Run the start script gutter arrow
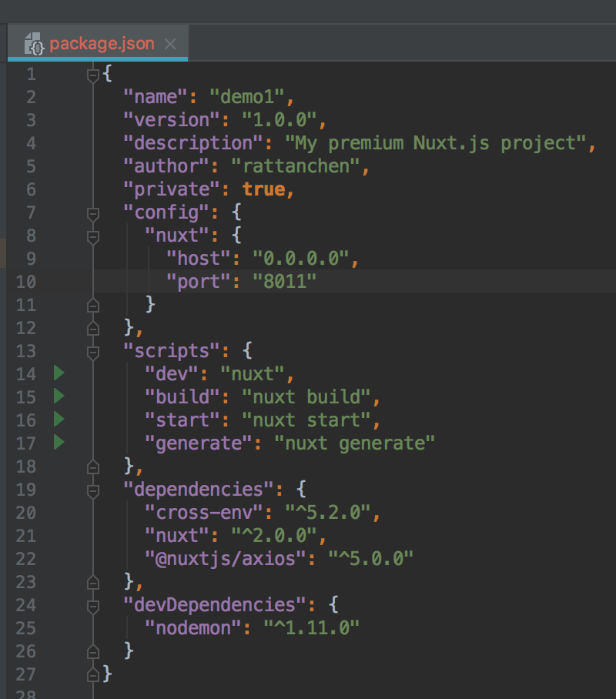 [x=59, y=419]
